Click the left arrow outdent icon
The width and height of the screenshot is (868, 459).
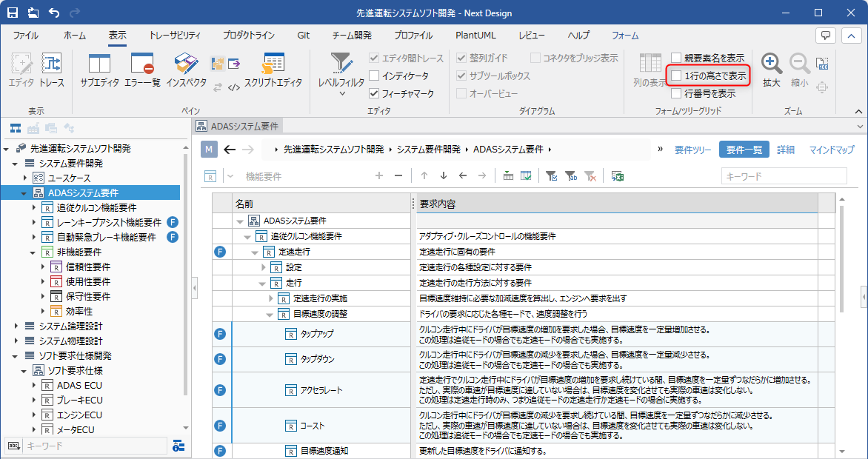click(463, 176)
